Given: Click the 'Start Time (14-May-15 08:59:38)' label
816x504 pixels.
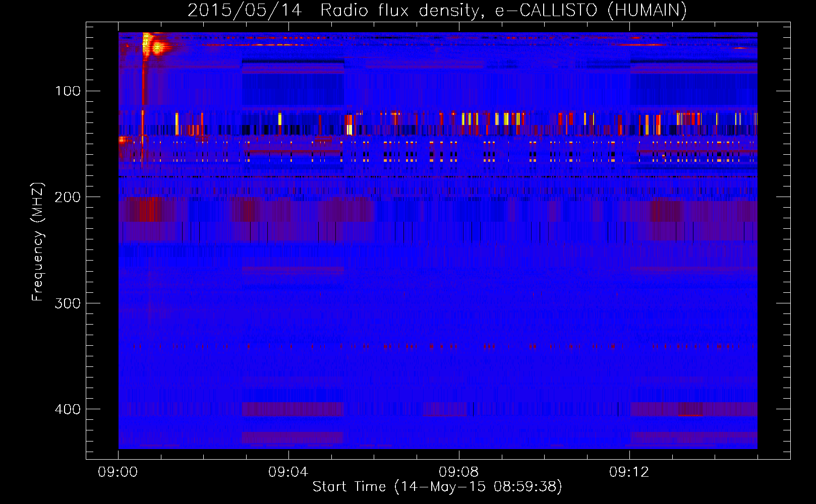Looking at the screenshot, I should click(437, 487).
